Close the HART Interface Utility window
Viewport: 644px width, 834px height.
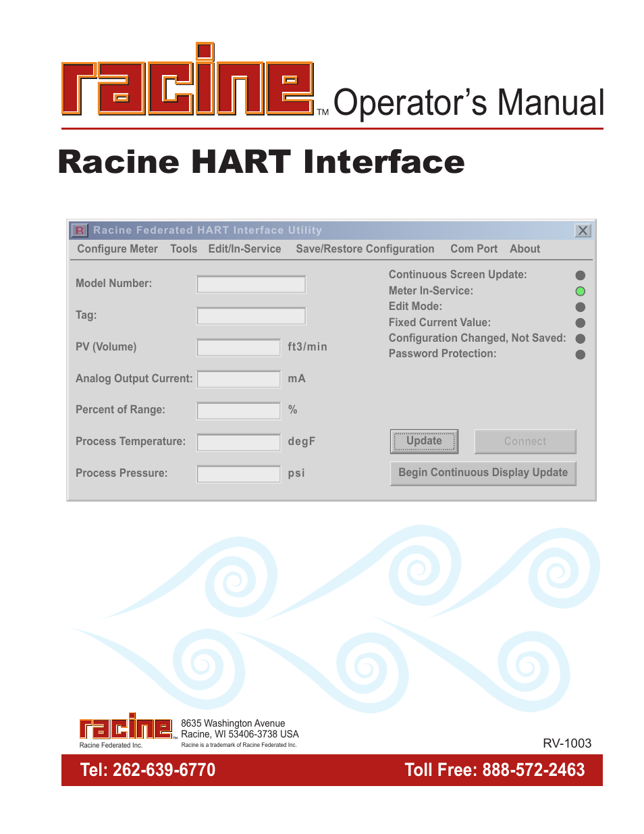point(583,230)
